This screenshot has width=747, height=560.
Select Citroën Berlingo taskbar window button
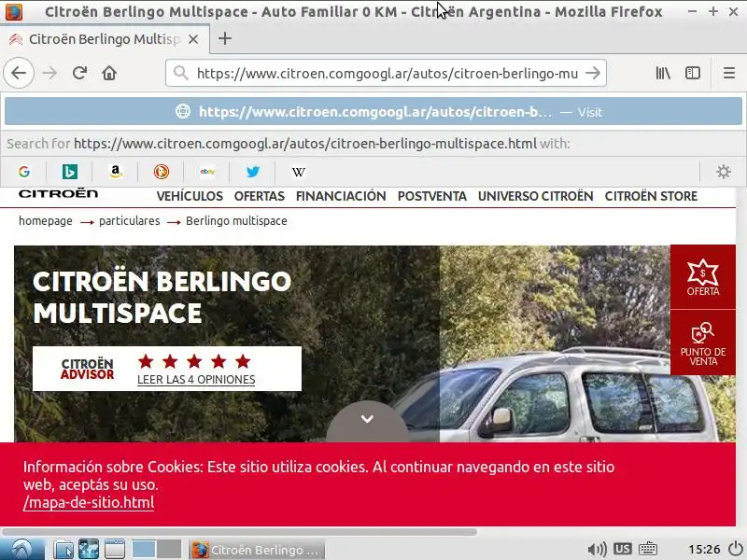[x=256, y=550]
